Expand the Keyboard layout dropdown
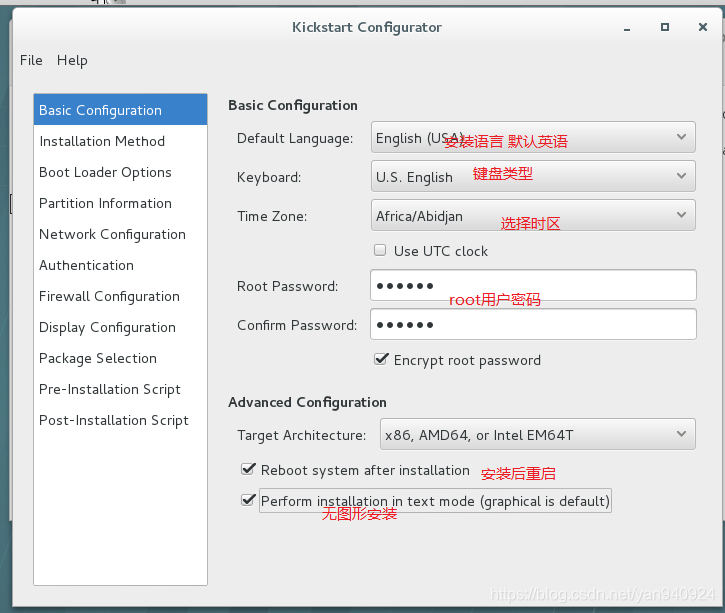Screen dimensions: 725x613 click(533, 176)
